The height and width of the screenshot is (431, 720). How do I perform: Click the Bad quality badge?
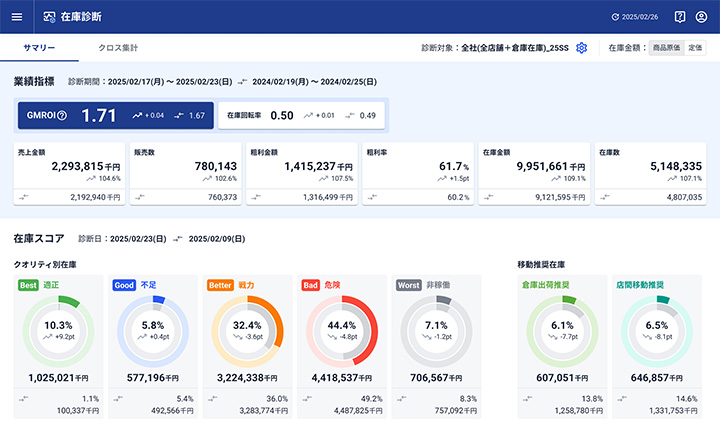click(310, 285)
